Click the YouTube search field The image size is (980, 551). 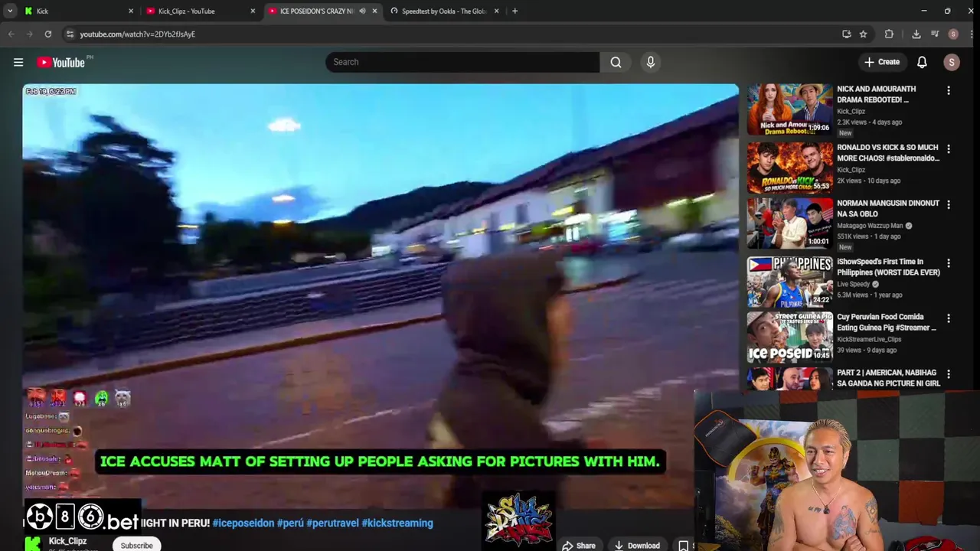(x=462, y=62)
